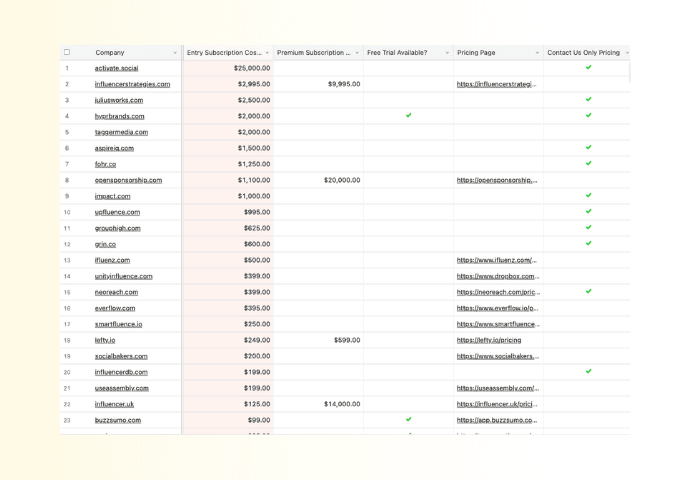Viewport: 690px width, 480px height.
Task: Toggle Contact Us Only checkmark for neoreach.com
Action: (x=588, y=292)
